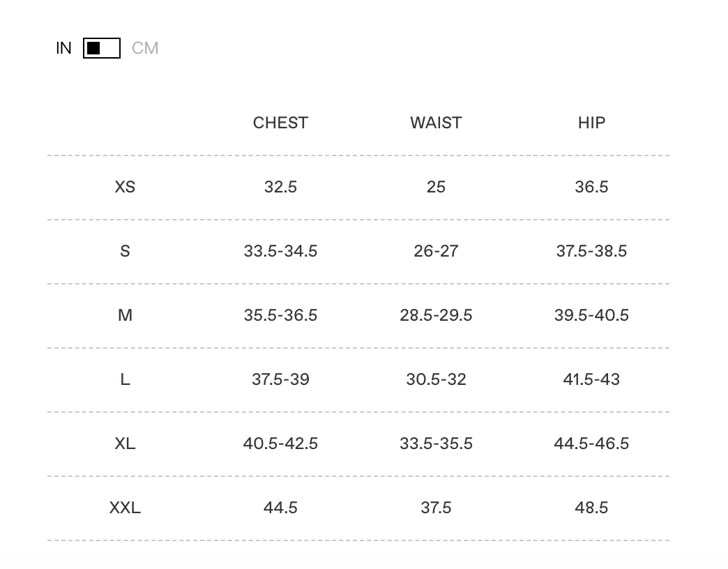Click the HIP column header
Screen dimensions: 728x569
[x=591, y=123]
